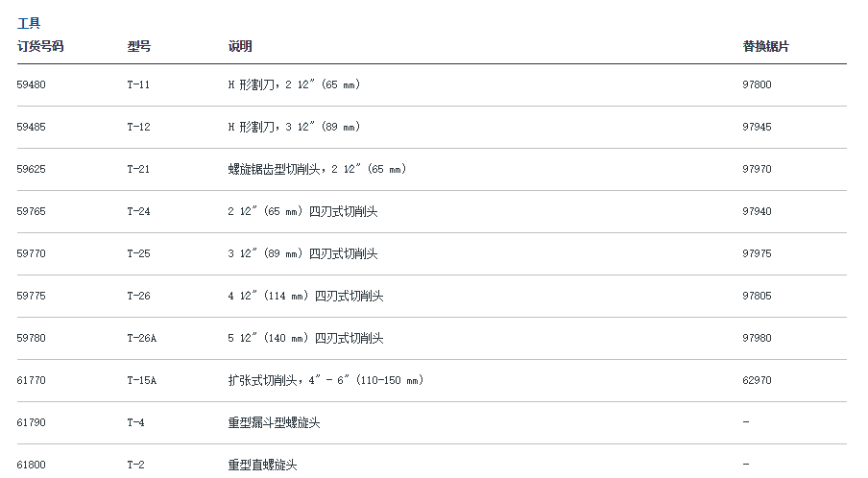Click model T-12 in the table
Screen dimensions: 868x478
tap(138, 127)
